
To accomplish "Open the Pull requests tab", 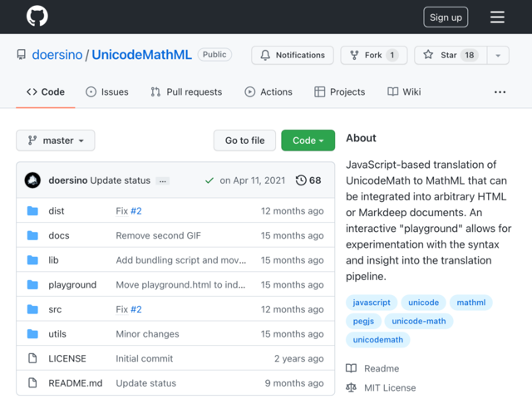I will [186, 92].
